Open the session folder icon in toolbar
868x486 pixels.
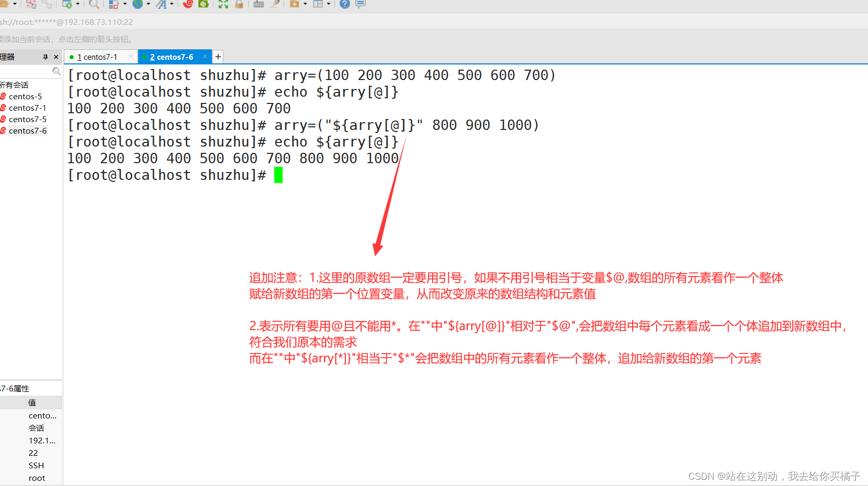tap(4, 4)
